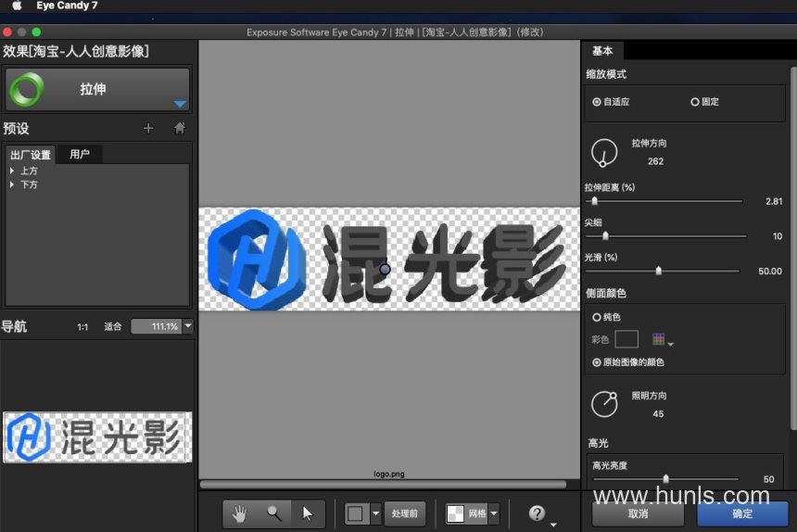Click the 111.1% zoom field
This screenshot has width=797, height=532.
click(157, 326)
